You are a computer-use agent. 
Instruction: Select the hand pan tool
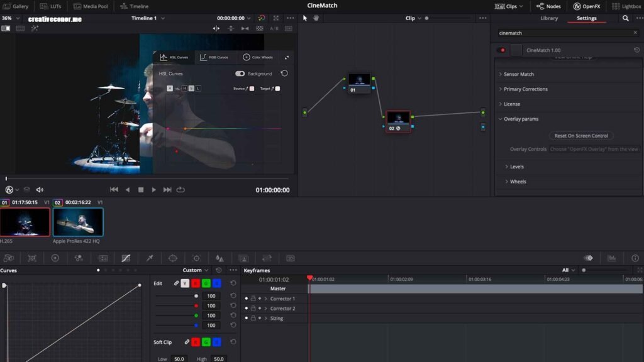click(x=316, y=18)
